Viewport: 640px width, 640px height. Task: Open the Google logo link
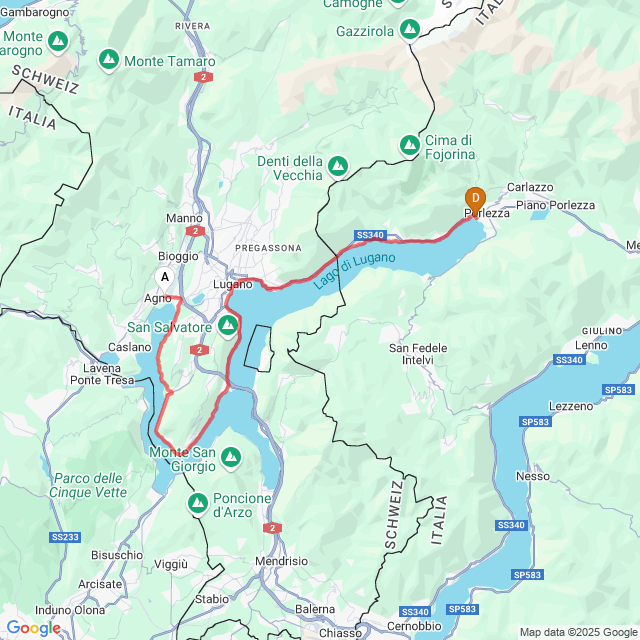tap(33, 628)
